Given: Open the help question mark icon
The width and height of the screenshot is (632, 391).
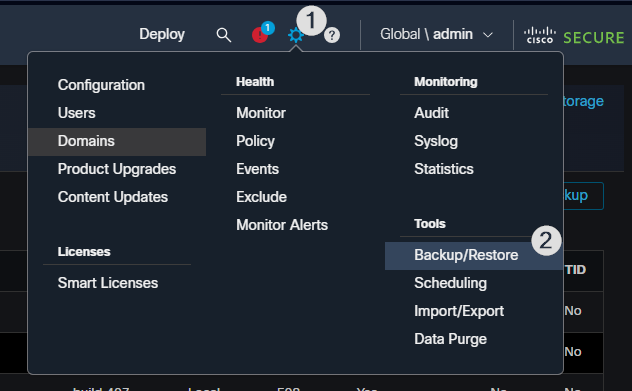Looking at the screenshot, I should pos(332,35).
